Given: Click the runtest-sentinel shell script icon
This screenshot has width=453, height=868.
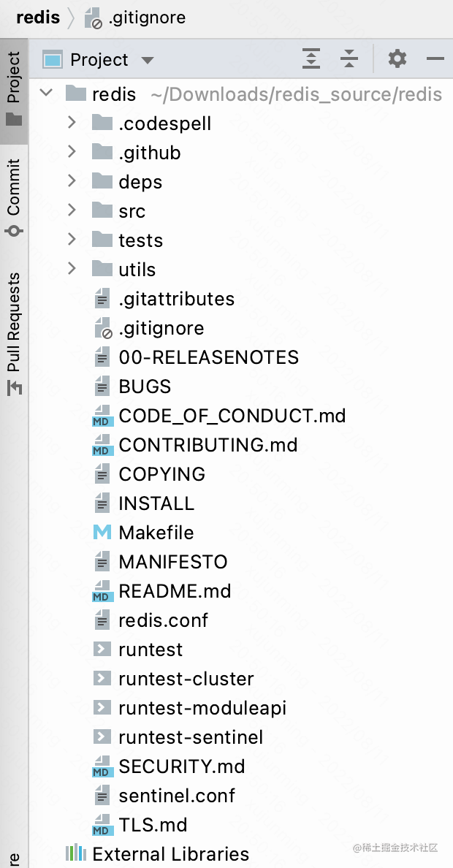Looking at the screenshot, I should coord(102,736).
